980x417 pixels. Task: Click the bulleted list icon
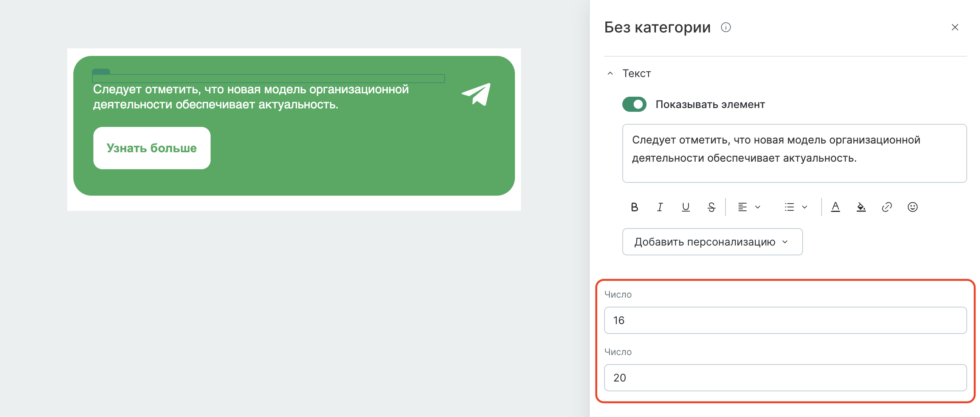tap(789, 207)
